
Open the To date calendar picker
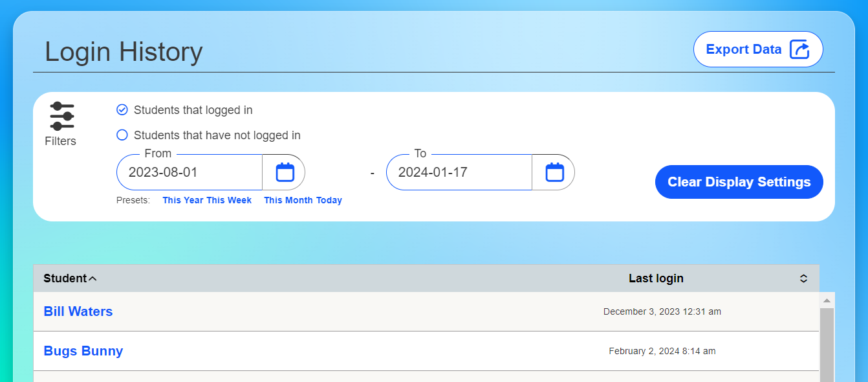pyautogui.click(x=554, y=172)
